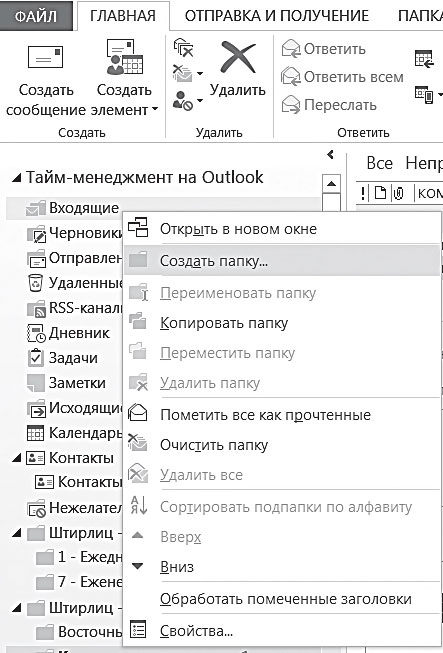Collapse the first Штирлиц folder
The width and height of the screenshot is (443, 653).
coord(16,533)
